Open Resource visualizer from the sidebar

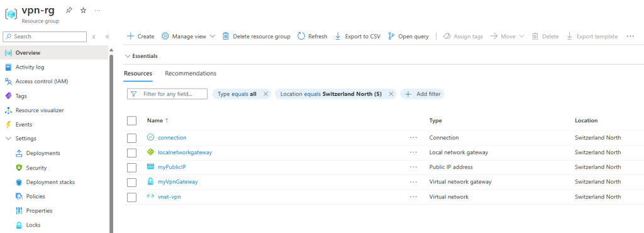pyautogui.click(x=40, y=110)
